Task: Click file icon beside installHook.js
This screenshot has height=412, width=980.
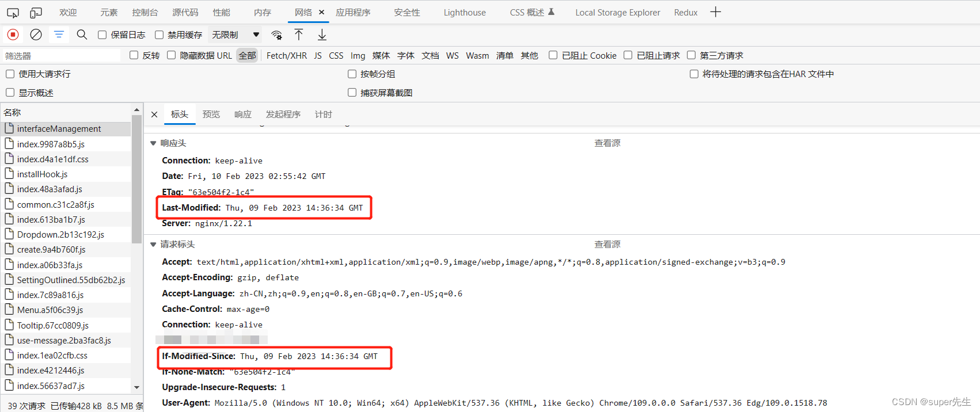Action: click(x=9, y=174)
